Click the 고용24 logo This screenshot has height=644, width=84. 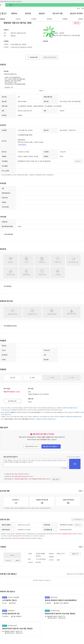click(3, 13)
